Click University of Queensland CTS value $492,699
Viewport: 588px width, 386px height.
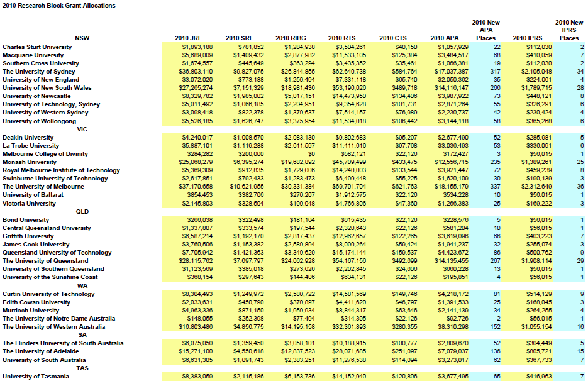pyautogui.click(x=404, y=261)
